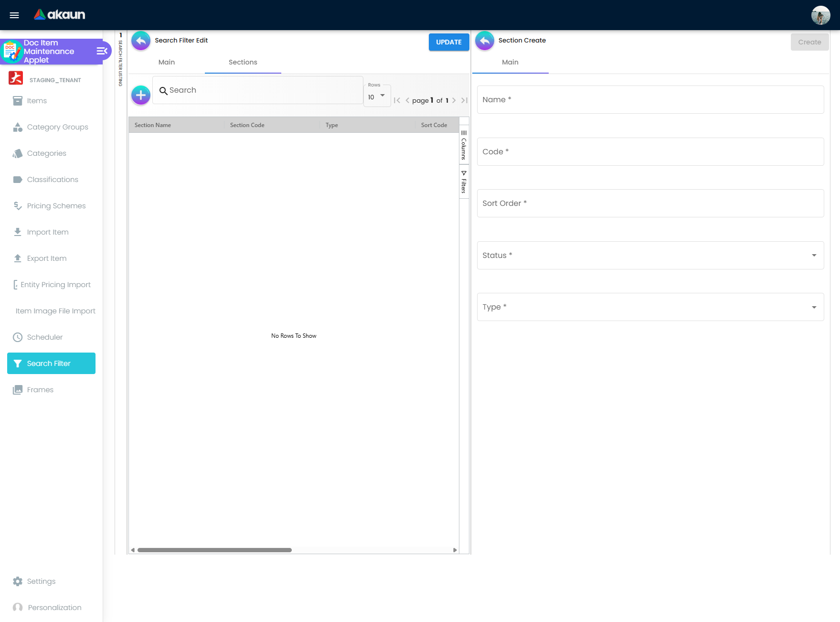Open Pricing Schemes in sidebar
Viewport: 840px width, 622px height.
[x=56, y=206]
